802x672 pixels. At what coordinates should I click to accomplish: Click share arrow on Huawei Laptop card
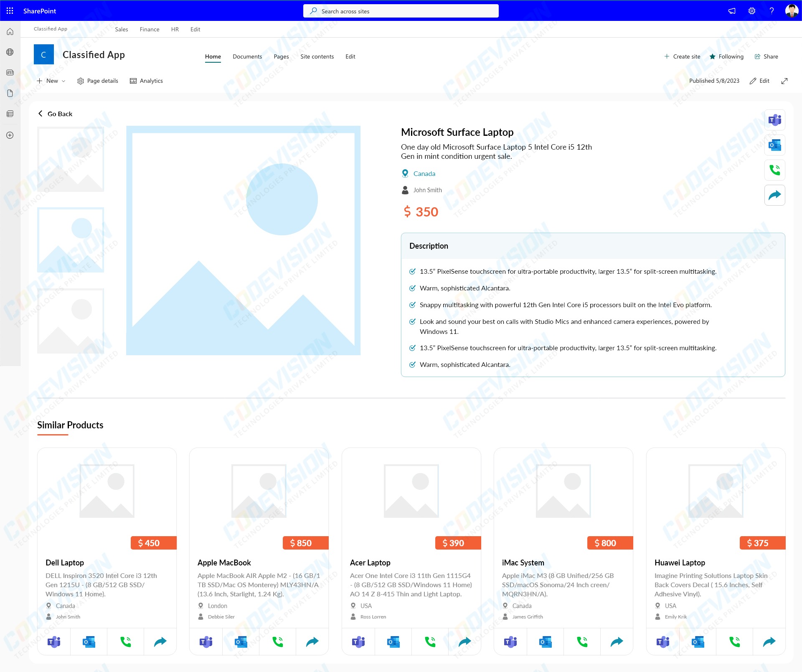[x=769, y=641]
